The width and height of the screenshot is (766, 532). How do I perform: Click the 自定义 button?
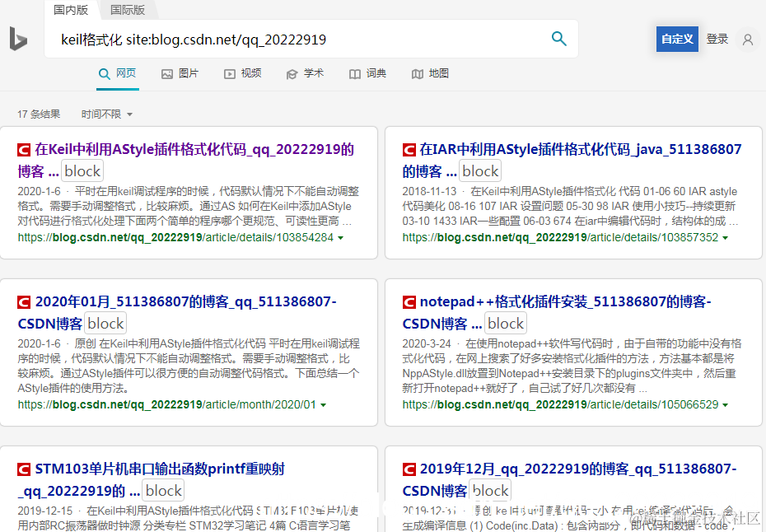tap(677, 39)
